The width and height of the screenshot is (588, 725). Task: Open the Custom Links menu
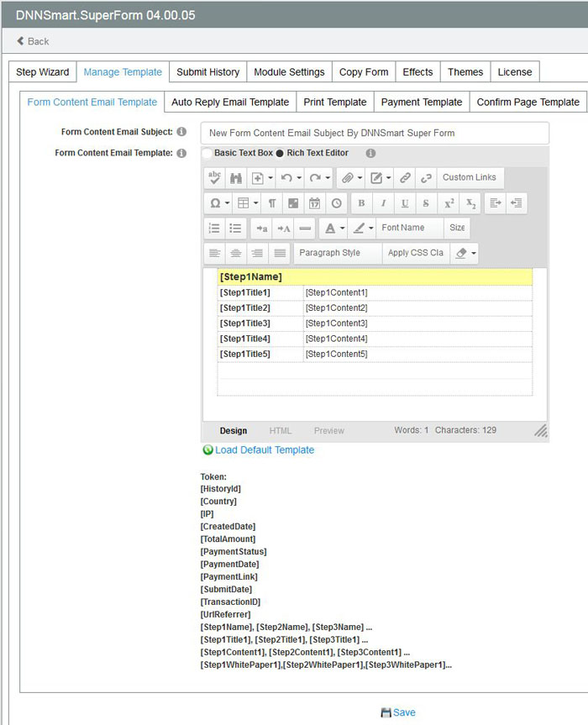coord(470,177)
